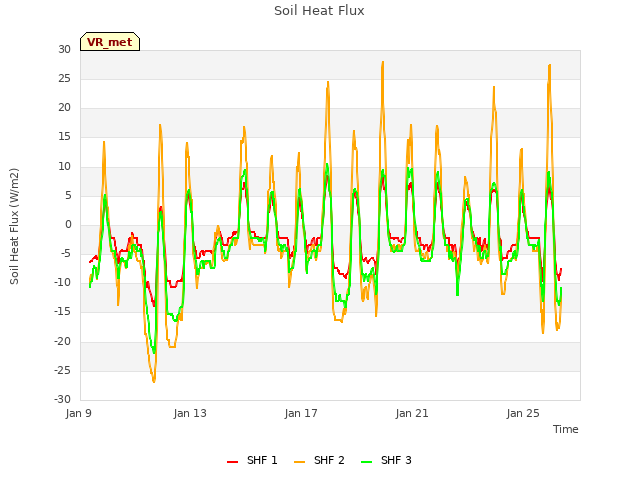The width and height of the screenshot is (640, 480).
Task: Click the Jan 25 x-axis tick label
Action: pyautogui.click(x=523, y=413)
